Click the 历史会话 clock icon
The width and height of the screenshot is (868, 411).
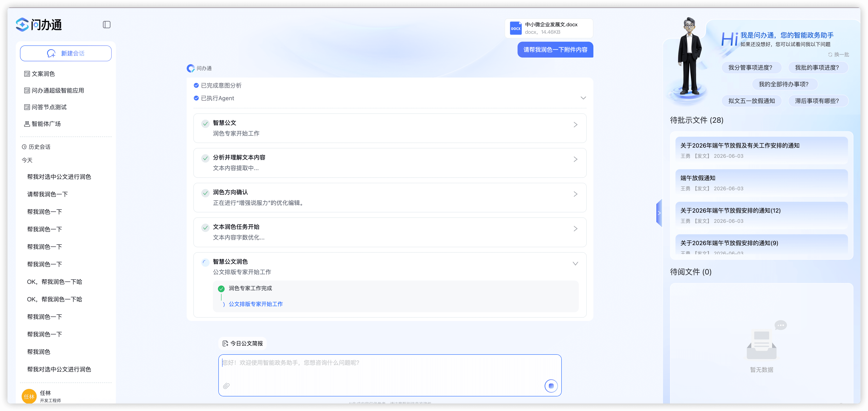pyautogui.click(x=24, y=147)
